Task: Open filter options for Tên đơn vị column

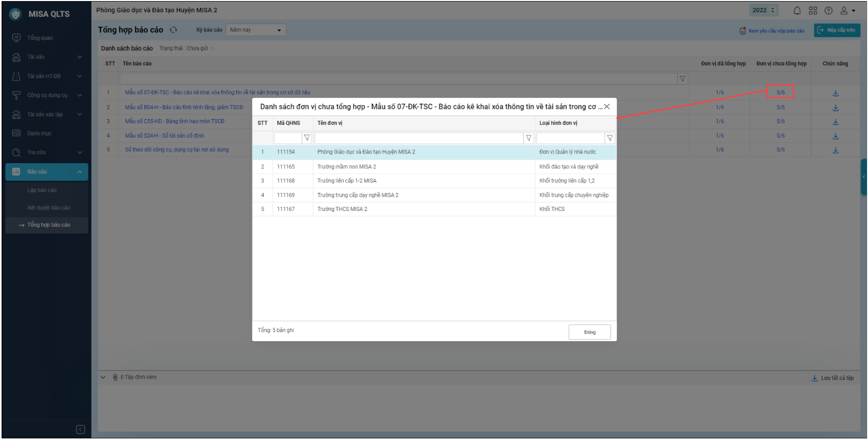Action: (x=529, y=138)
